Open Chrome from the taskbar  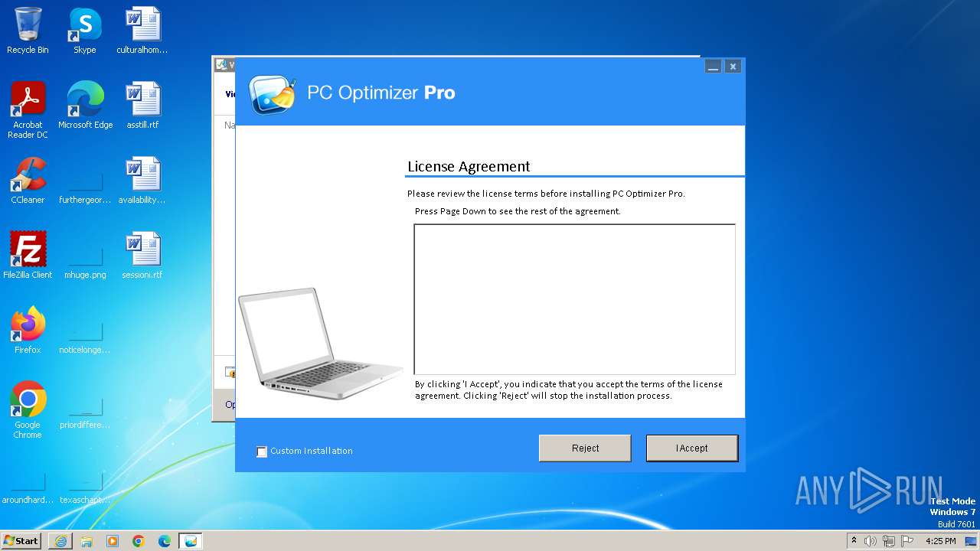pyautogui.click(x=139, y=541)
